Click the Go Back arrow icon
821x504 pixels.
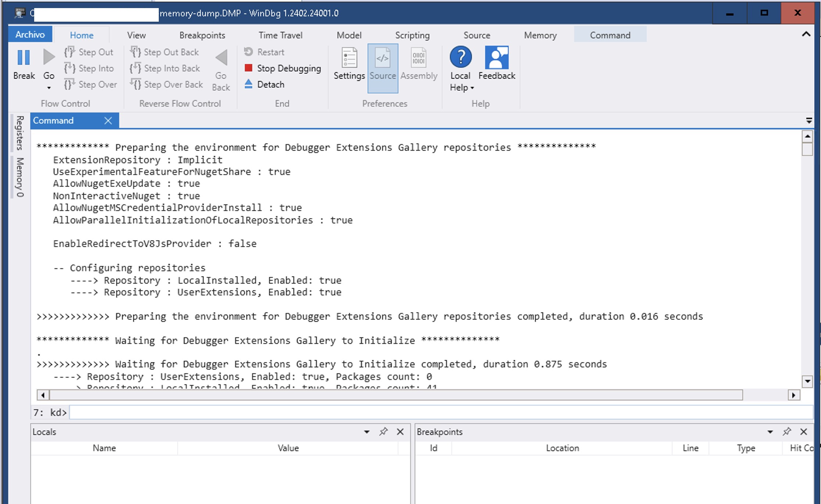click(x=221, y=58)
